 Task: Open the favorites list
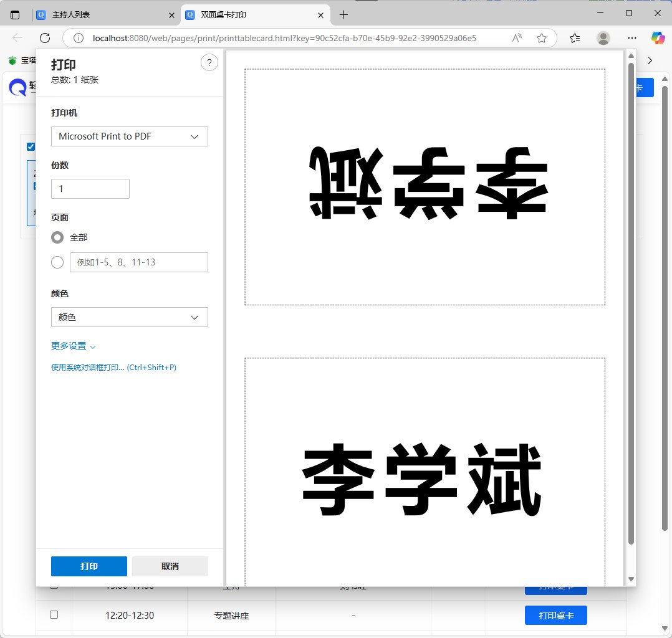tap(575, 38)
